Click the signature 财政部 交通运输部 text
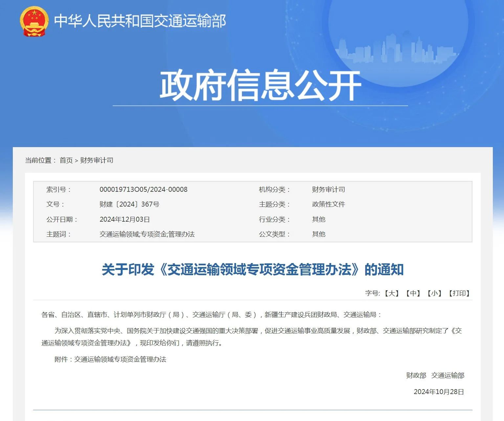 (x=436, y=376)
